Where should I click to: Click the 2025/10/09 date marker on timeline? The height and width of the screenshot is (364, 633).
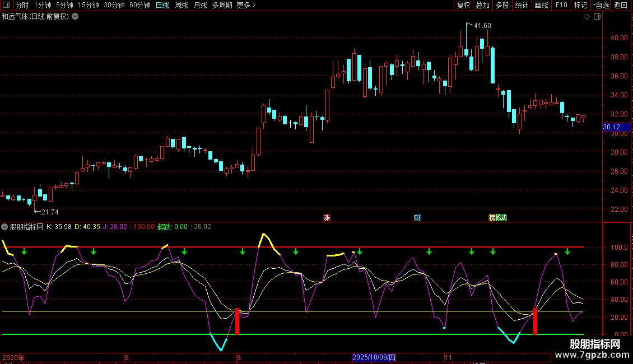(x=374, y=357)
